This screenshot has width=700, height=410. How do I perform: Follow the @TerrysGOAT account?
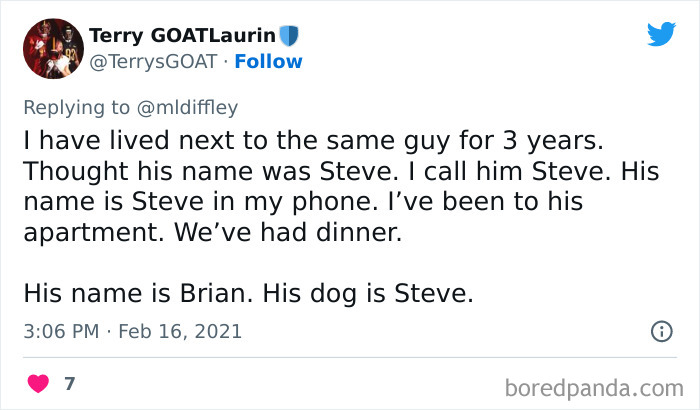[268, 61]
